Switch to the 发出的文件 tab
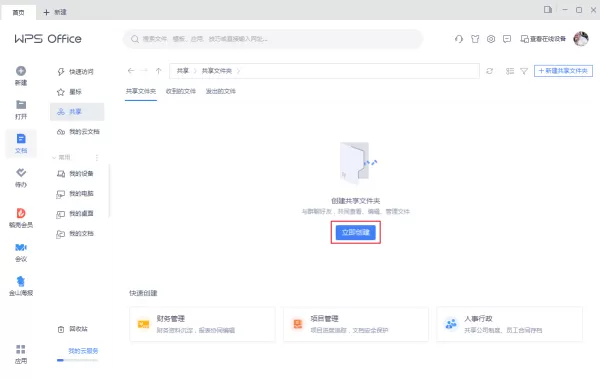Screen dimensions: 600x379 [220, 91]
